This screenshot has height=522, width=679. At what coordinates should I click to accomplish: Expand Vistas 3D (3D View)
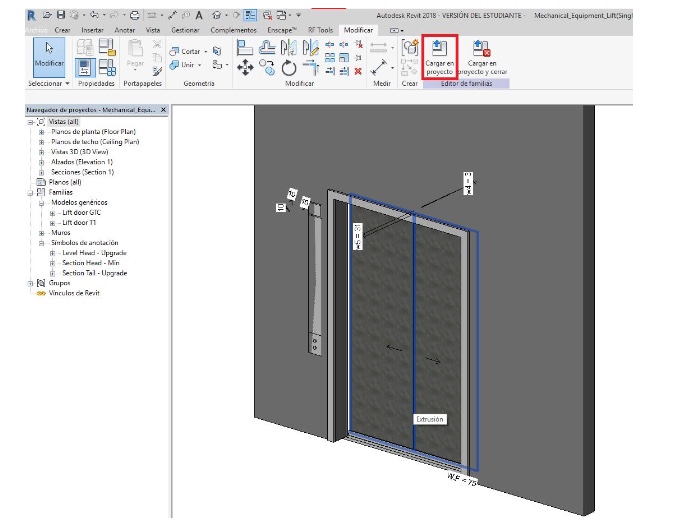click(42, 152)
